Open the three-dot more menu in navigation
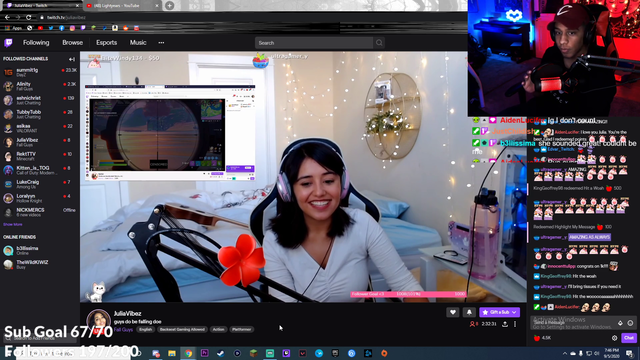The image size is (640, 360). (x=161, y=42)
